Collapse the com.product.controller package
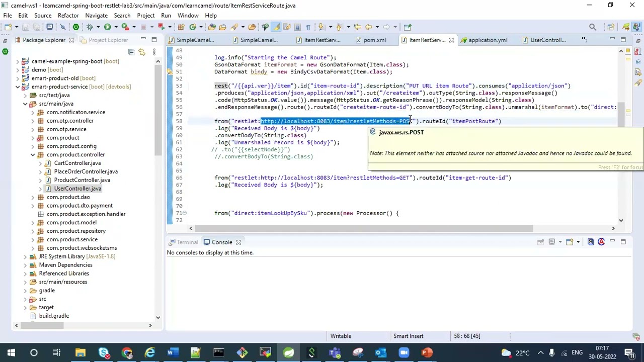The width and height of the screenshot is (644, 362). [33, 154]
